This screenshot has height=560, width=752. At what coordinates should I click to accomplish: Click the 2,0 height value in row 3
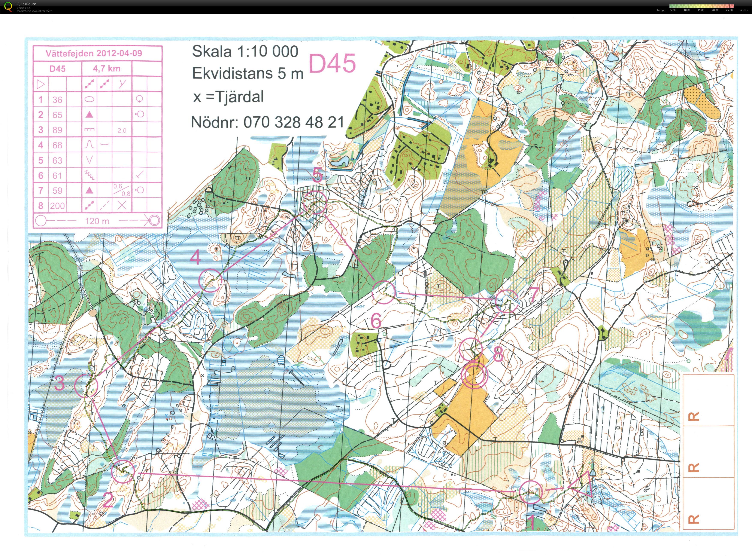122,131
